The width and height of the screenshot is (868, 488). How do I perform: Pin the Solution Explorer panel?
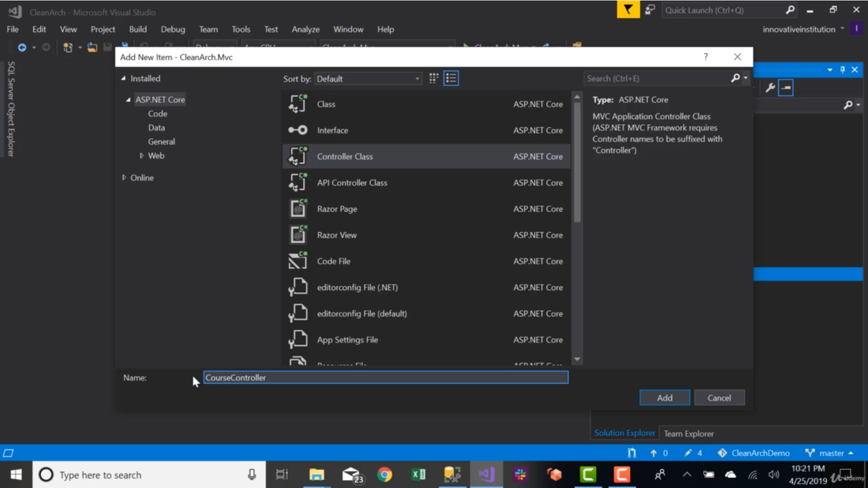[x=843, y=70]
